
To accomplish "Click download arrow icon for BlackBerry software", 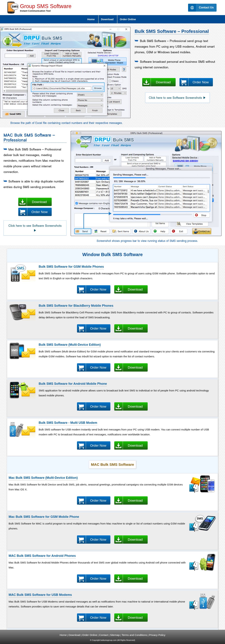I will [118, 329].
